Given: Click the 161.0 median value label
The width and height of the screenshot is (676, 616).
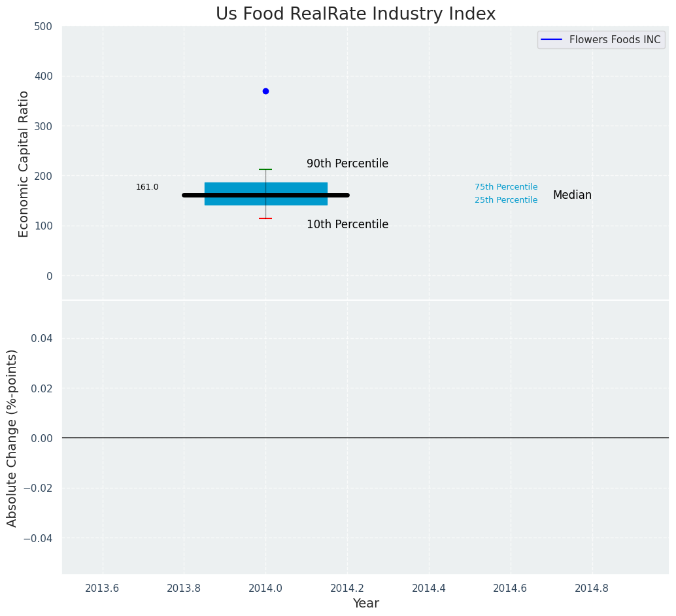Looking at the screenshot, I should (147, 187).
